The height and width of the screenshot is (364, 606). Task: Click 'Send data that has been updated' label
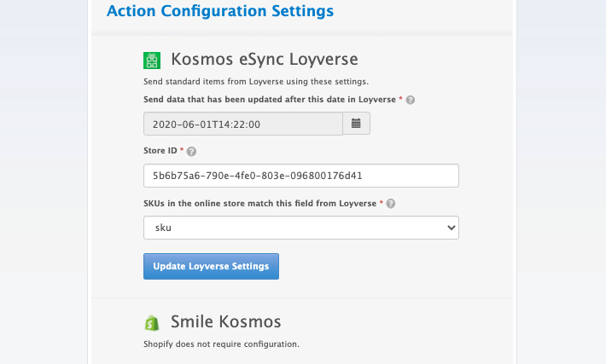pos(270,100)
